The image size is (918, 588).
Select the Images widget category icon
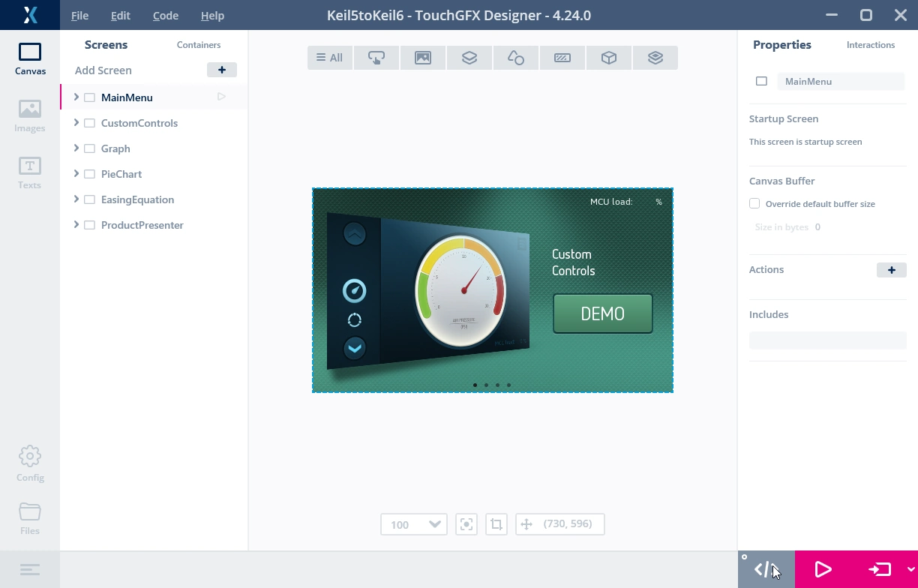pyautogui.click(x=423, y=58)
